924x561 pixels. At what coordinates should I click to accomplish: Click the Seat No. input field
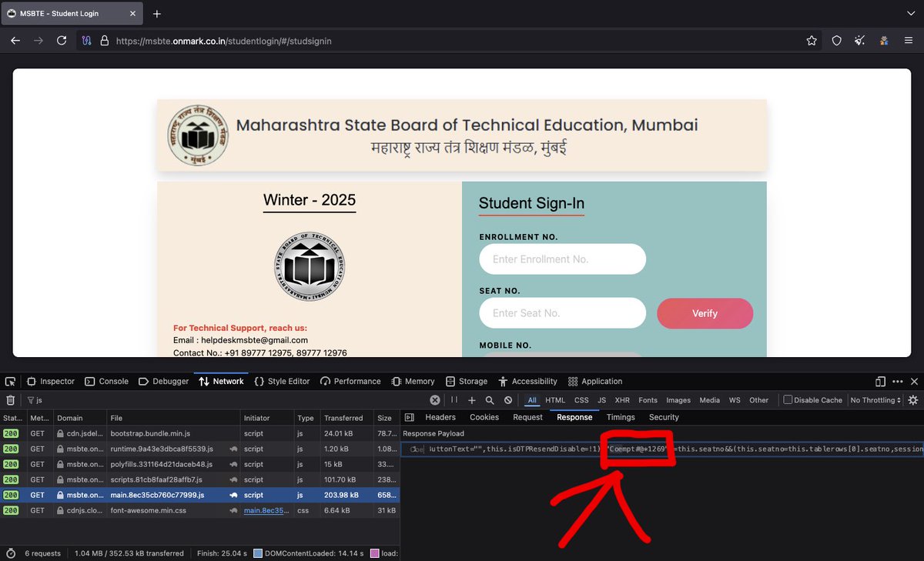[562, 313]
